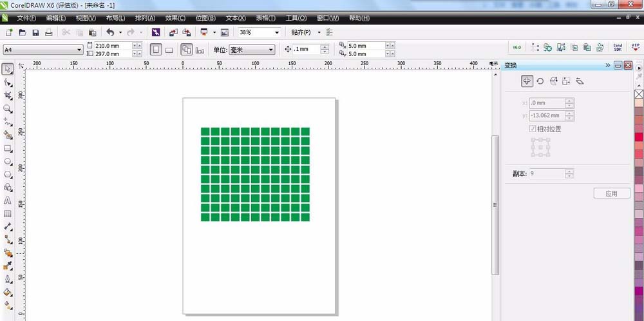
Task: Save the document with the floppy disk icon
Action: (35, 32)
